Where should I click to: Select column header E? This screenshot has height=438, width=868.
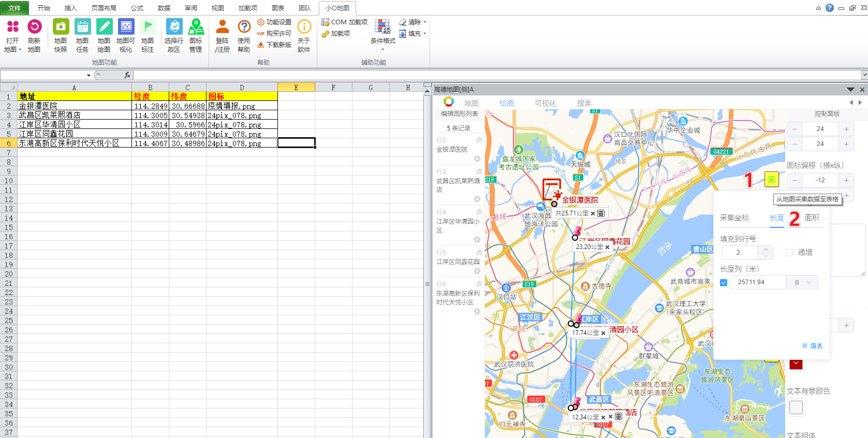(296, 87)
